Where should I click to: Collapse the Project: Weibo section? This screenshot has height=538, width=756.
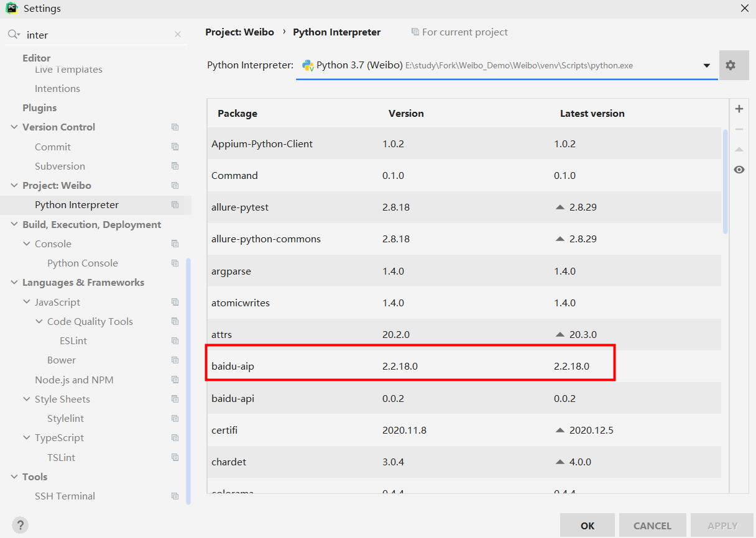coord(14,185)
